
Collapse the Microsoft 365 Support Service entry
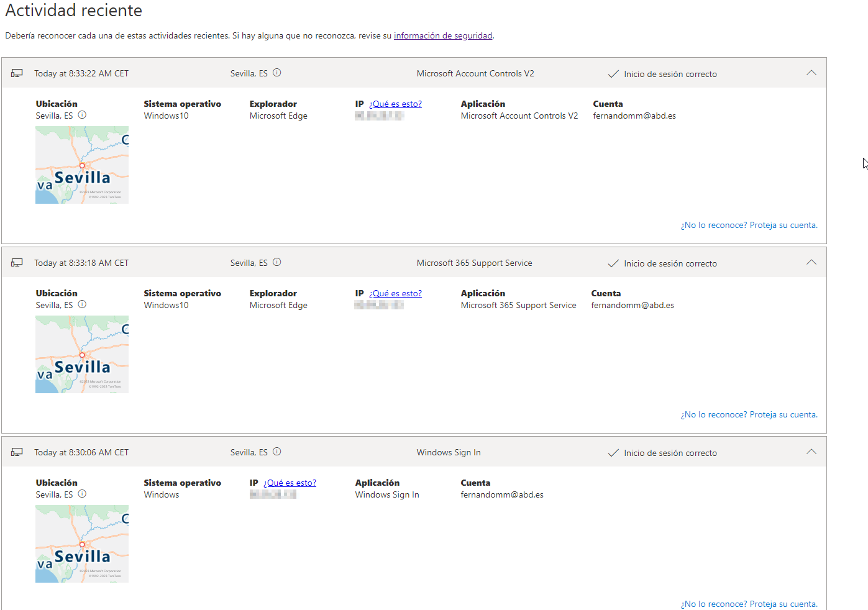(811, 262)
